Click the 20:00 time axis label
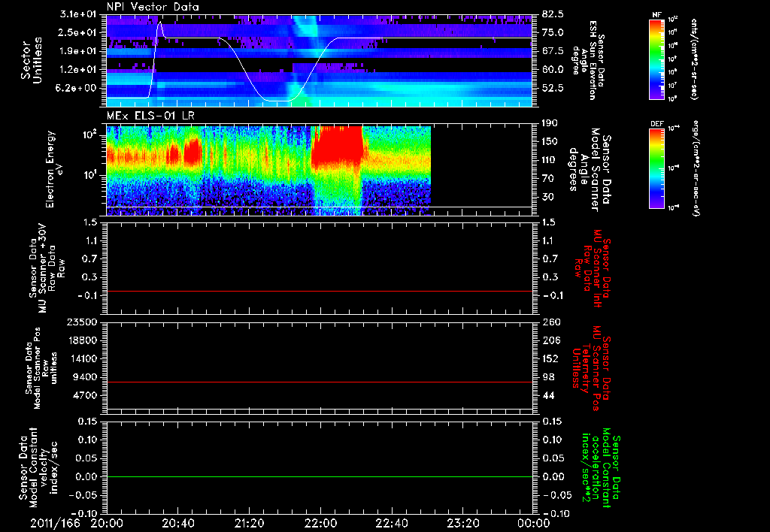The height and width of the screenshot is (532, 770). [x=106, y=523]
